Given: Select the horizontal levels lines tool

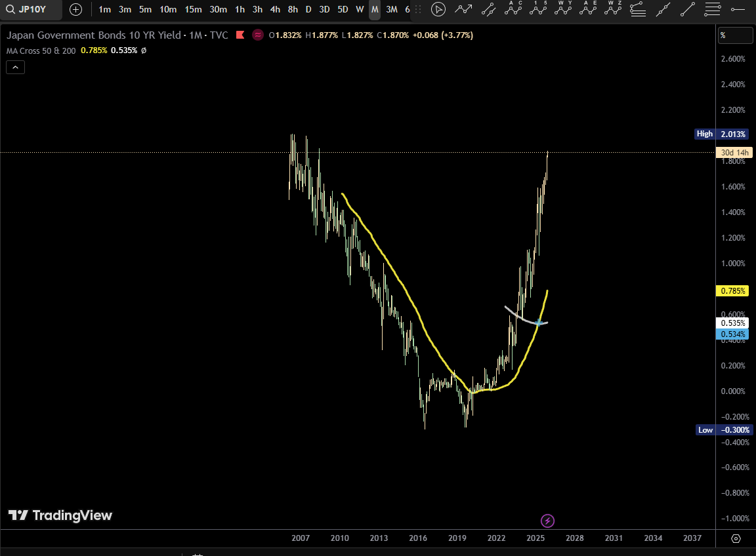Looking at the screenshot, I should pyautogui.click(x=713, y=9).
